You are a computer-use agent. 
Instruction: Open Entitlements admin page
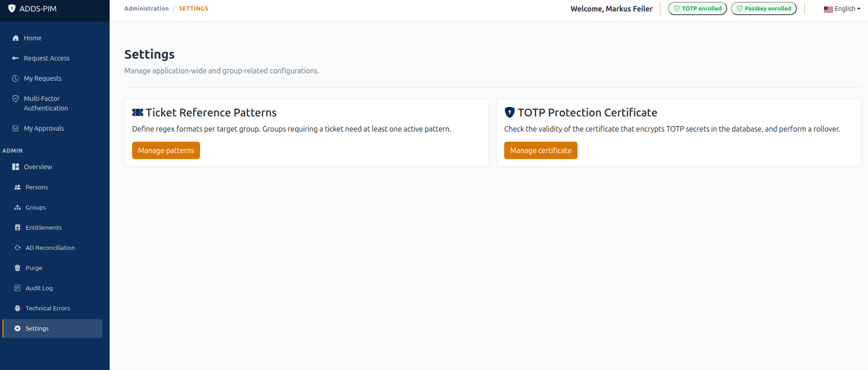coord(52,227)
